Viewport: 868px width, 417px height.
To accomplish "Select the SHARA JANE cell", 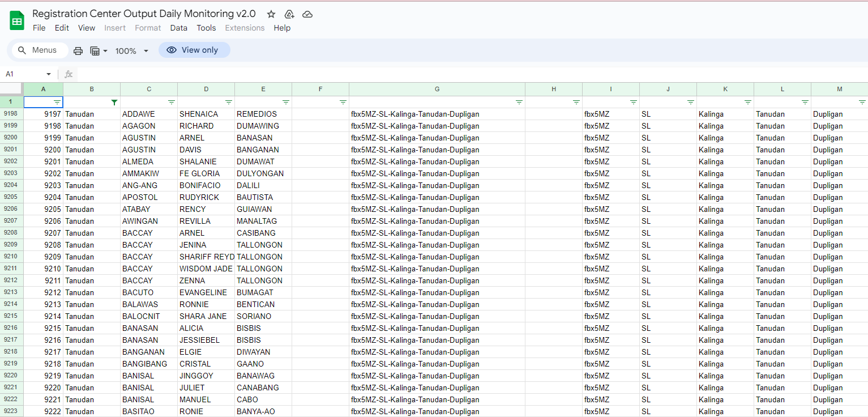I will [206, 316].
